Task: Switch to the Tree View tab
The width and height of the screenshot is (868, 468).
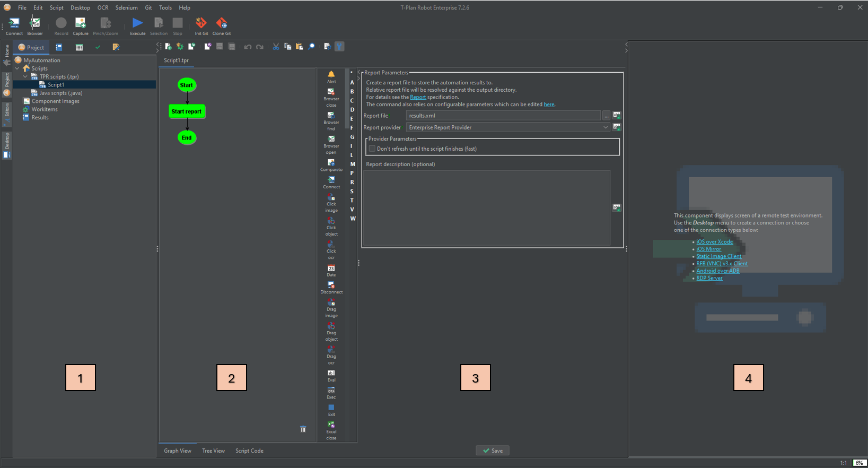Action: click(x=213, y=450)
